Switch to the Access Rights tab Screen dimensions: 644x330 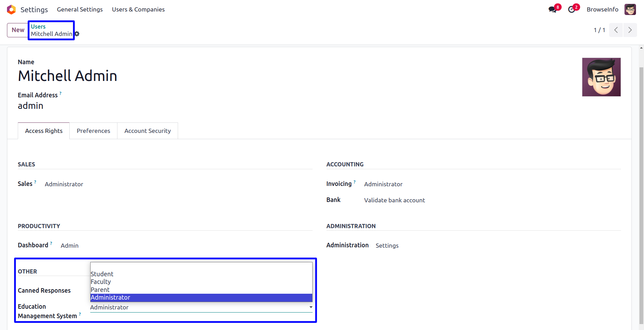coord(44,131)
